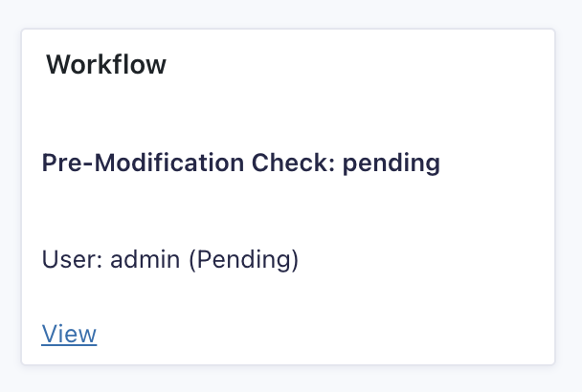Click the Workflow card's top edge

[x=287, y=30]
